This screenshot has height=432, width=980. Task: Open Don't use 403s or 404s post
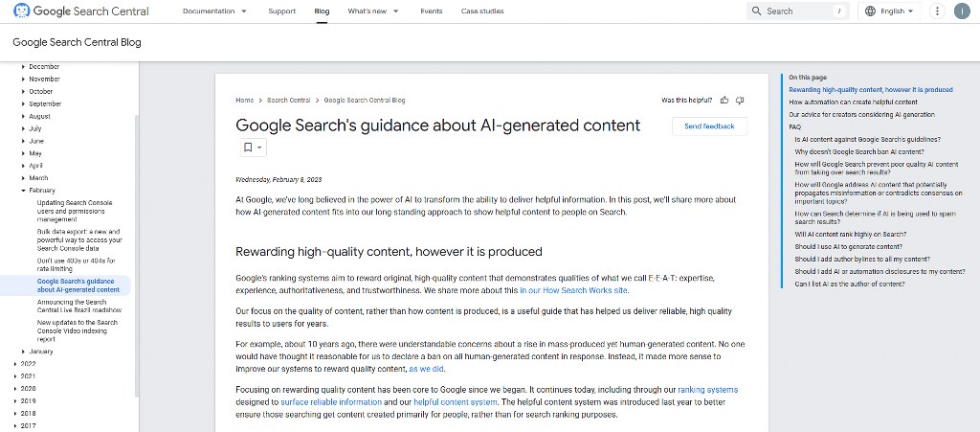(77, 264)
